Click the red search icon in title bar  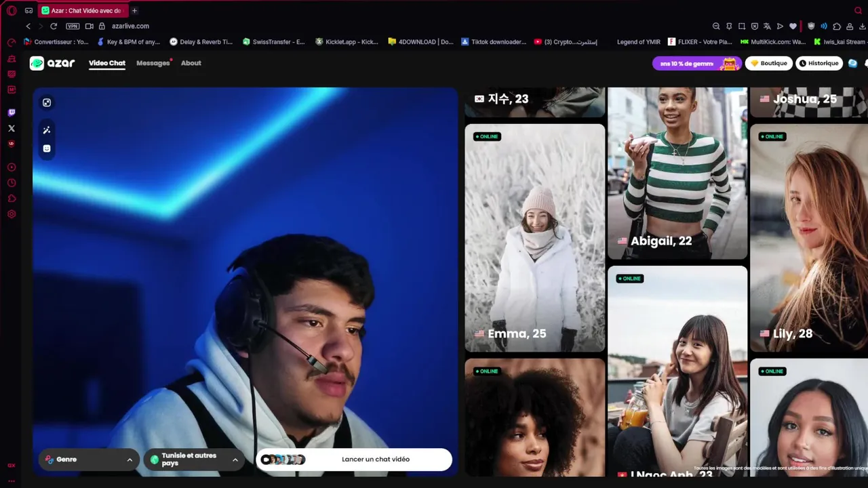pyautogui.click(x=858, y=10)
